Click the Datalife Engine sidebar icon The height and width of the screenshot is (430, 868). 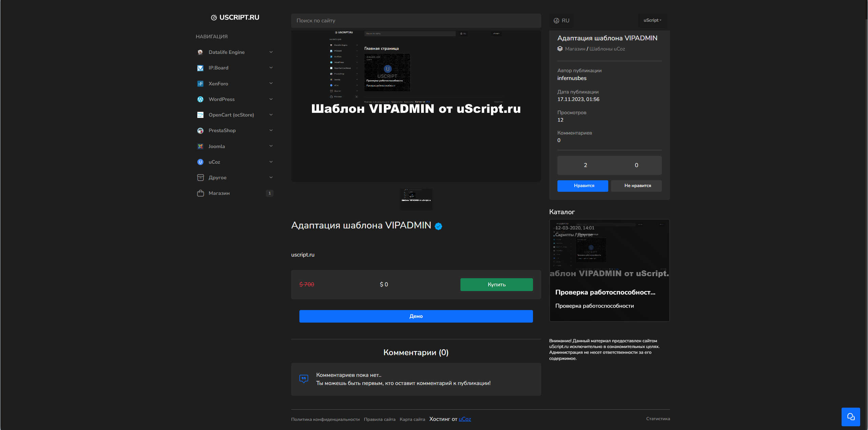click(x=200, y=52)
